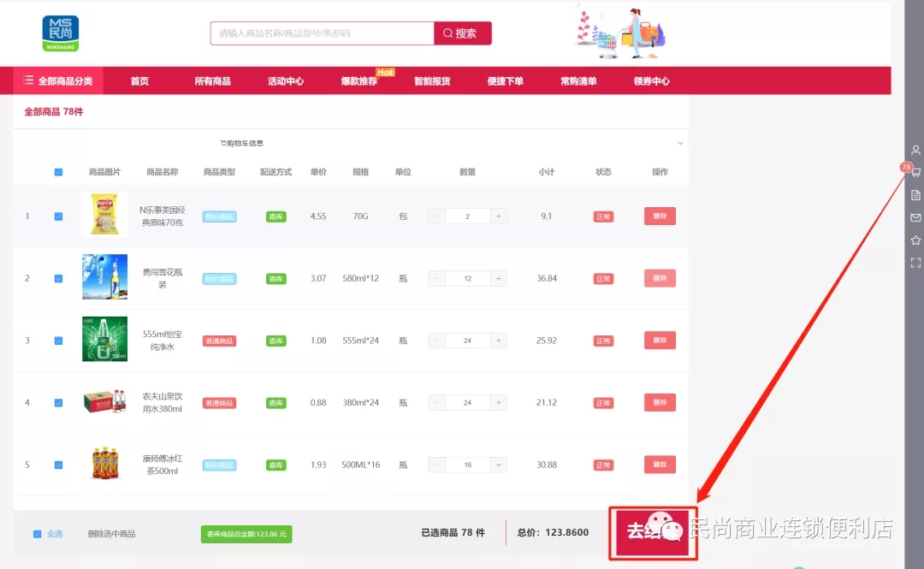The image size is (924, 569).
Task: Click the Minshang MS logo
Action: point(60,33)
